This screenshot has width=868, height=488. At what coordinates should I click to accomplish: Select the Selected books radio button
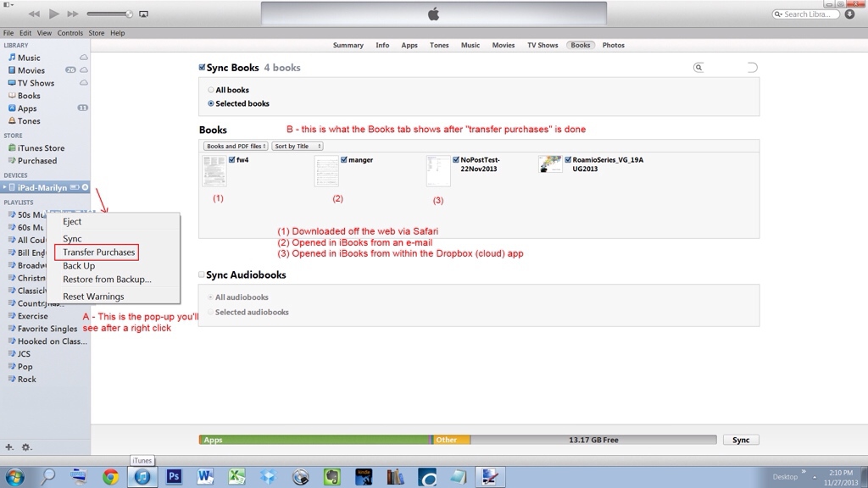211,103
